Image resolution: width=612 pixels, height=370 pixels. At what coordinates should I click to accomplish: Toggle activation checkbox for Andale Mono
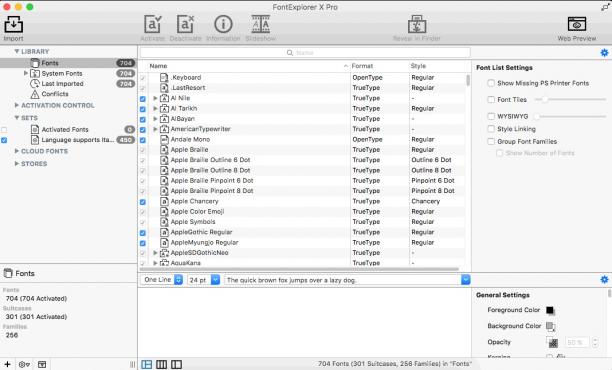tap(143, 140)
